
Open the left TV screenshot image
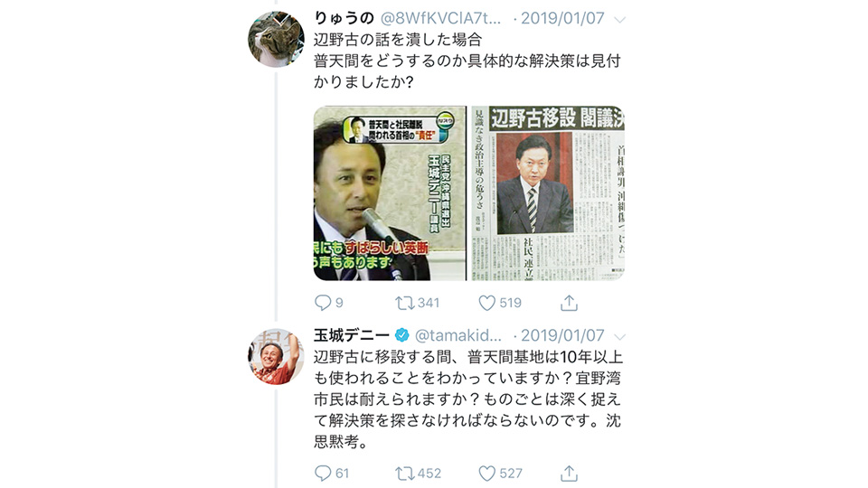390,193
